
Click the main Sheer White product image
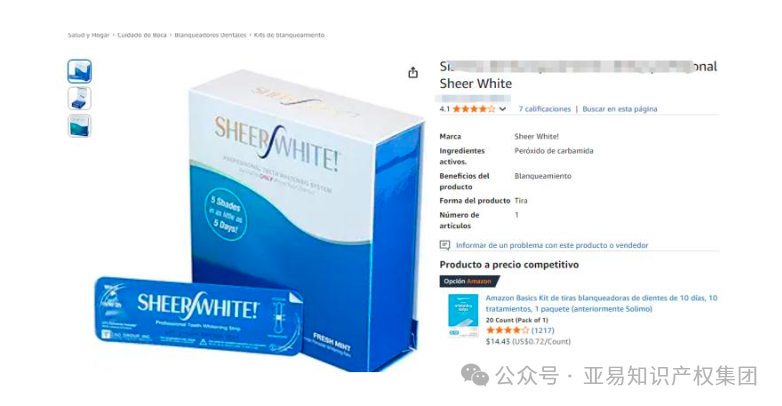(x=259, y=219)
